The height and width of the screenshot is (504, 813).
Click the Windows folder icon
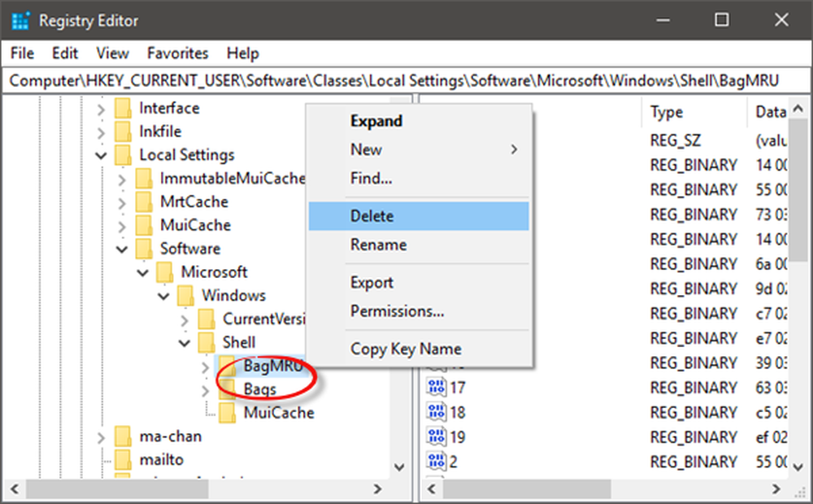185,296
